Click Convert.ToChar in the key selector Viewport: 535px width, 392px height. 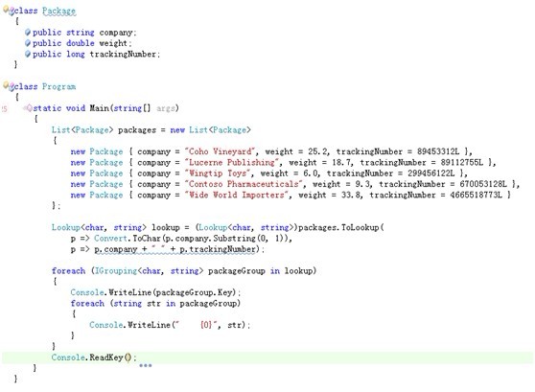128,238
